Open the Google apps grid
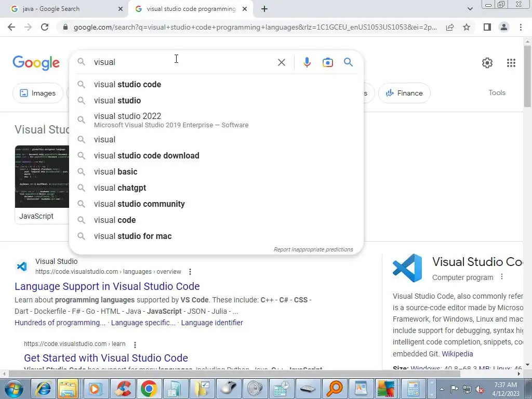The width and height of the screenshot is (532, 399). coord(511,63)
